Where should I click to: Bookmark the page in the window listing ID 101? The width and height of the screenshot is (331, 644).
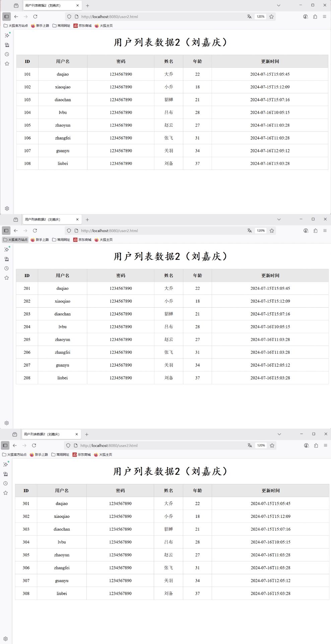click(x=271, y=16)
